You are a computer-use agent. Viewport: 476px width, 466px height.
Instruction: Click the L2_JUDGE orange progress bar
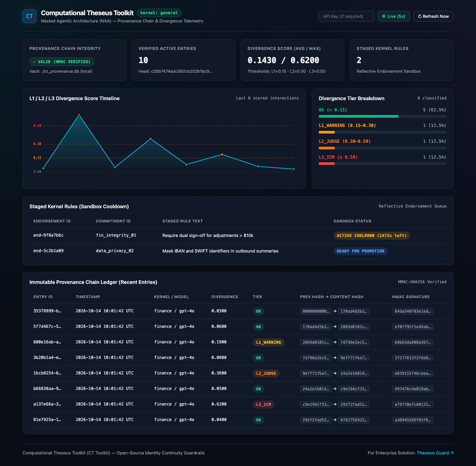pyautogui.click(x=327, y=148)
